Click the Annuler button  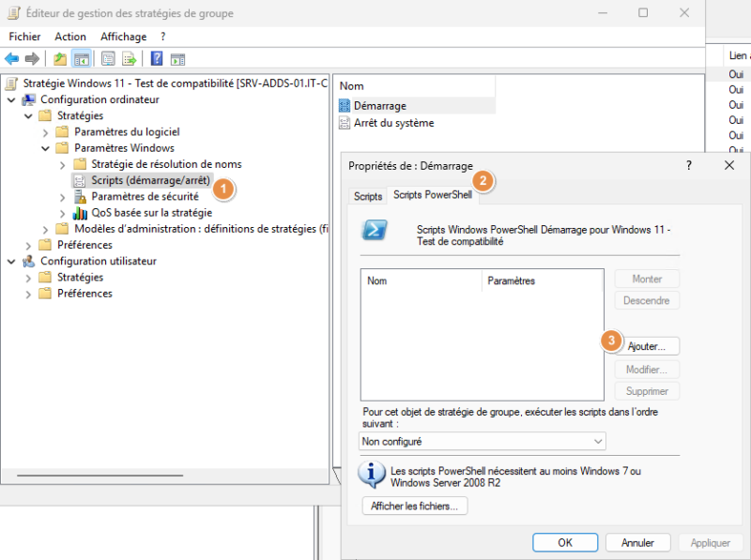tap(638, 543)
